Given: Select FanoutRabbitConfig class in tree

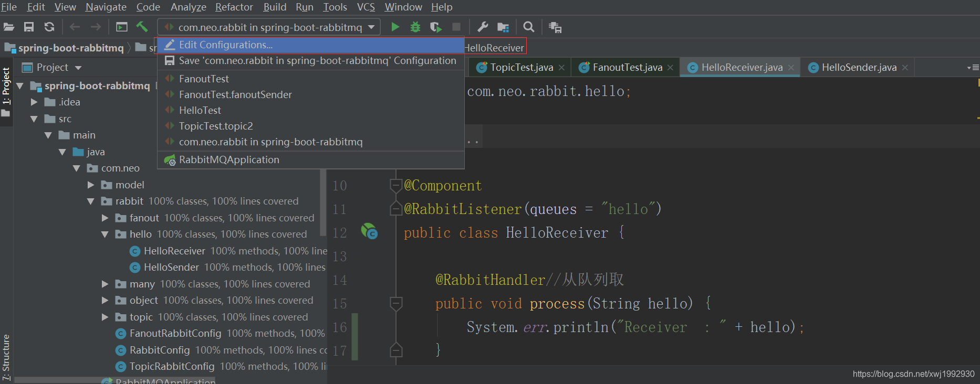Looking at the screenshot, I should tap(175, 333).
